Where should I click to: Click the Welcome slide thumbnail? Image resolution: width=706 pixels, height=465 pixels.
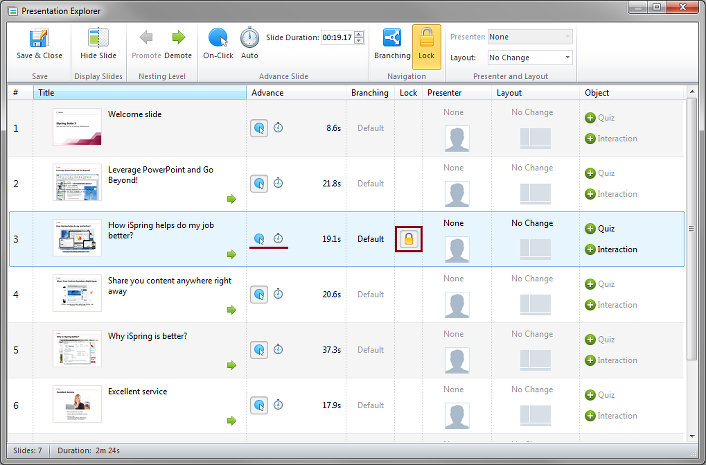tap(77, 127)
